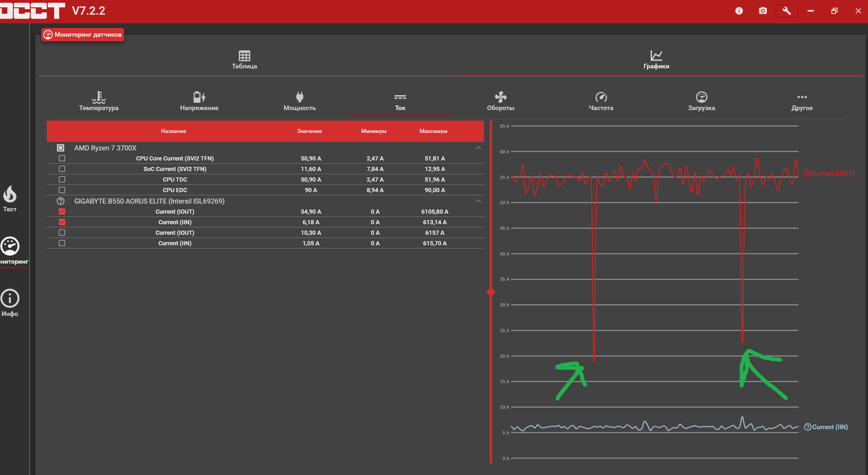This screenshot has width=868, height=475.
Task: Click the 6105,80 A maximum value
Action: click(434, 212)
